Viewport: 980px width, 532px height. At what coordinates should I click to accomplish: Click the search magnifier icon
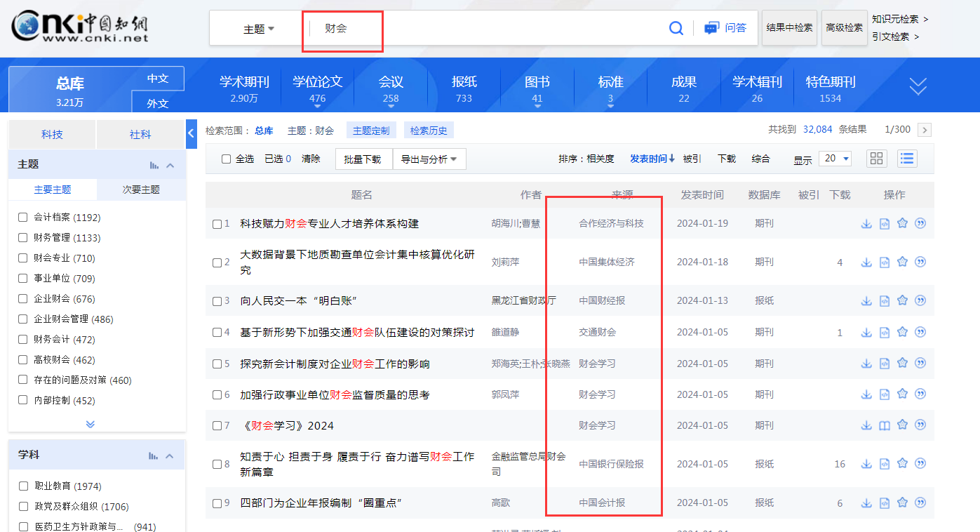click(676, 28)
